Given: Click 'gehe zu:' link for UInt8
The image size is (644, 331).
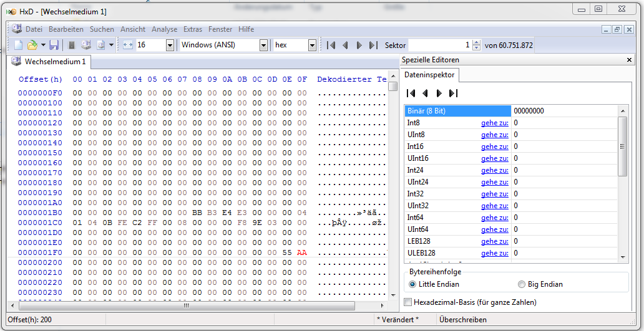Looking at the screenshot, I should [495, 135].
